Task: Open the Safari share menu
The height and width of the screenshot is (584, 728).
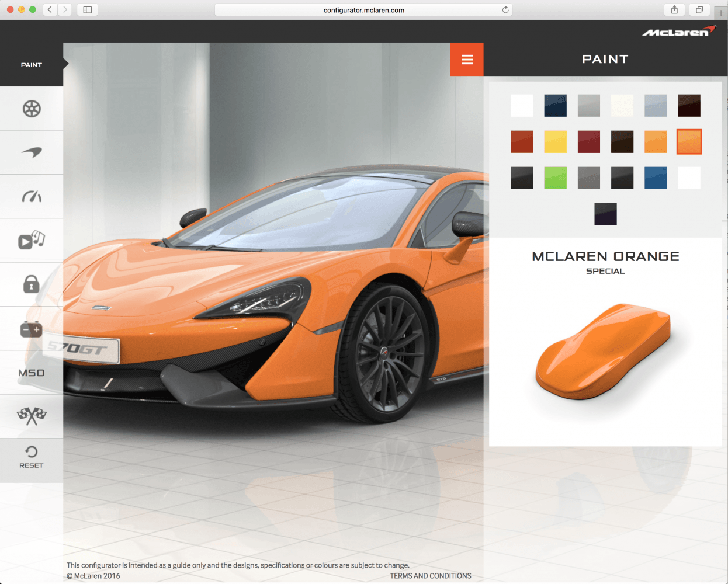Action: [674, 9]
